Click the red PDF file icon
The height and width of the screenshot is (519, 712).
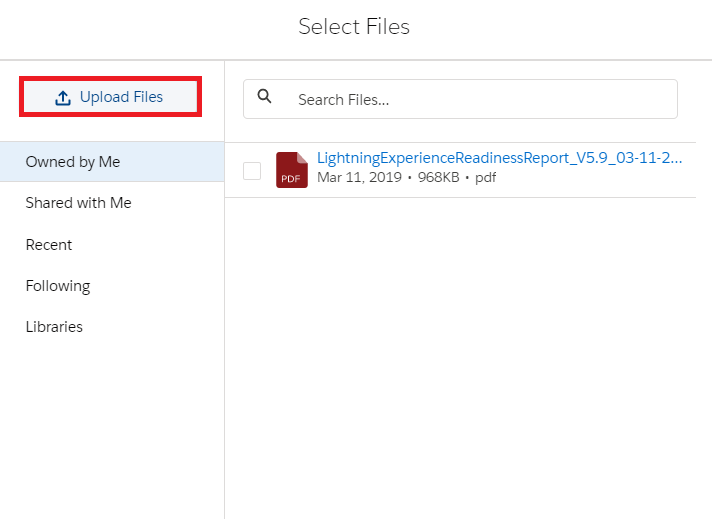291,170
